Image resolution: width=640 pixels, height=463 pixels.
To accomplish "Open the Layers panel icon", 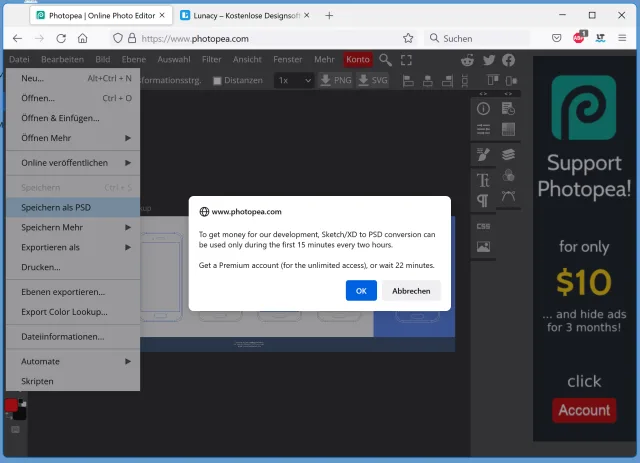I will point(509,154).
